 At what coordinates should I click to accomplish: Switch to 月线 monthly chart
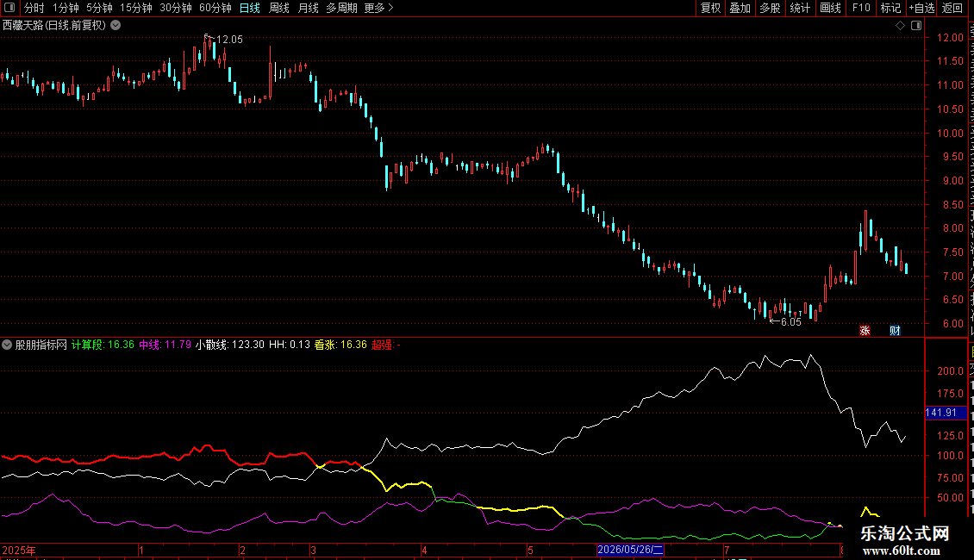tap(308, 8)
